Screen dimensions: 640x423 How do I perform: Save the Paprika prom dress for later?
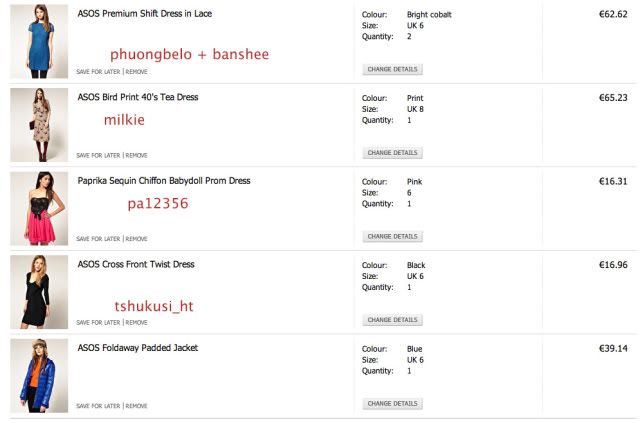point(99,239)
